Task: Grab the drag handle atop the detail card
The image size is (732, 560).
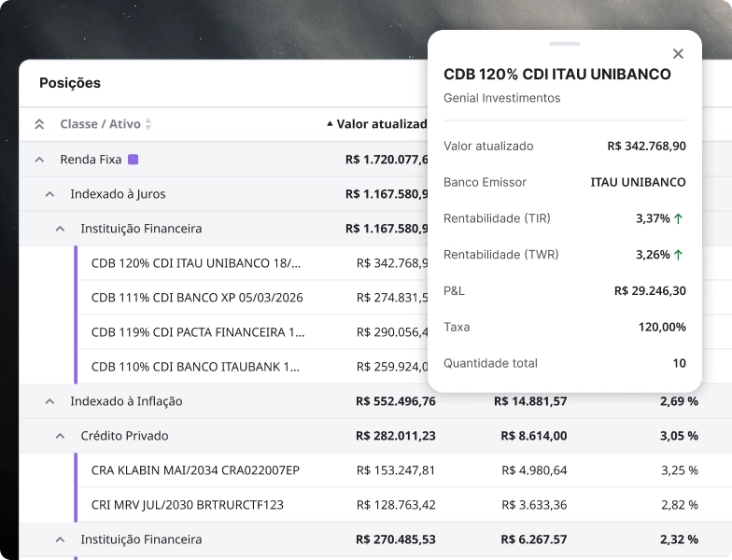Action: point(565,44)
